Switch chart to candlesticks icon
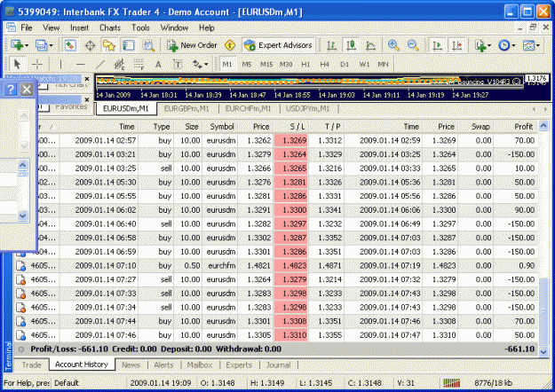The width and height of the screenshot is (555, 392). [351, 45]
